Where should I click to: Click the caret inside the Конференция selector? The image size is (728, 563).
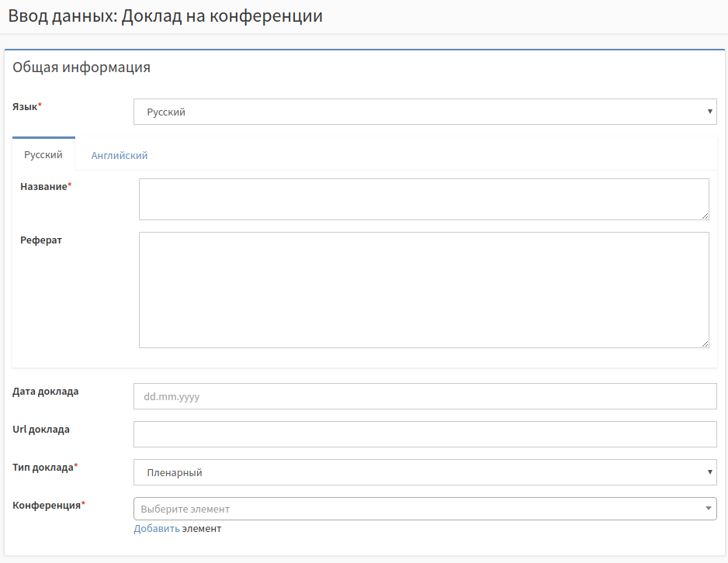[707, 509]
